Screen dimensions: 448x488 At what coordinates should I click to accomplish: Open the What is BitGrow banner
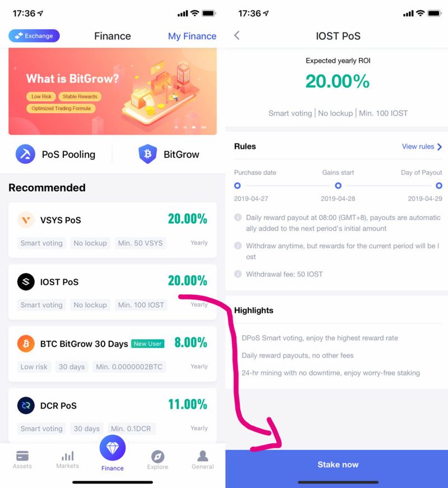113,91
